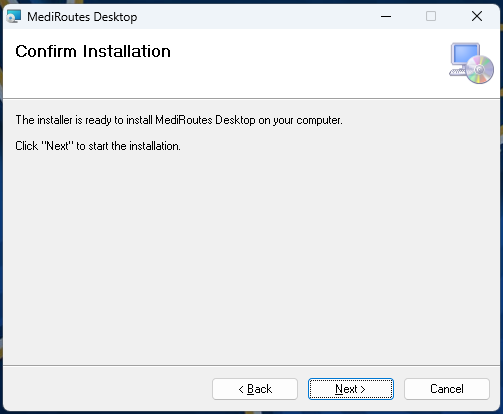Go to previous step using Back button
Image resolution: width=503 pixels, height=414 pixels.
(255, 389)
